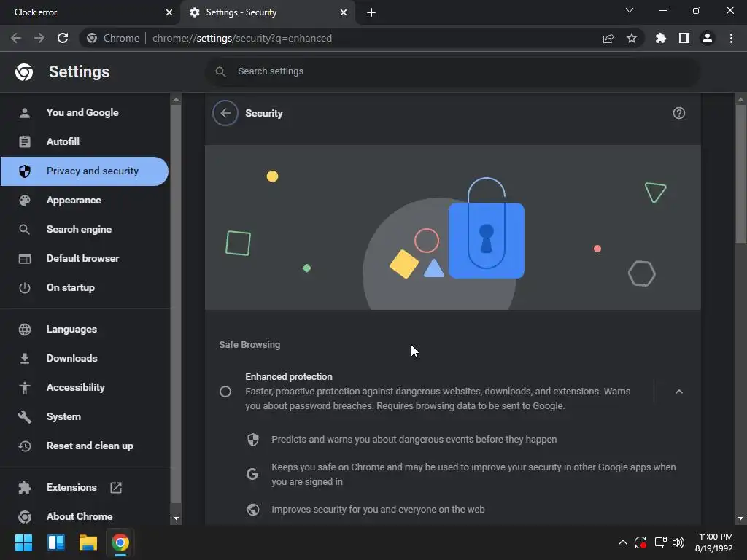Open Chrome's three-dot menu

731,38
